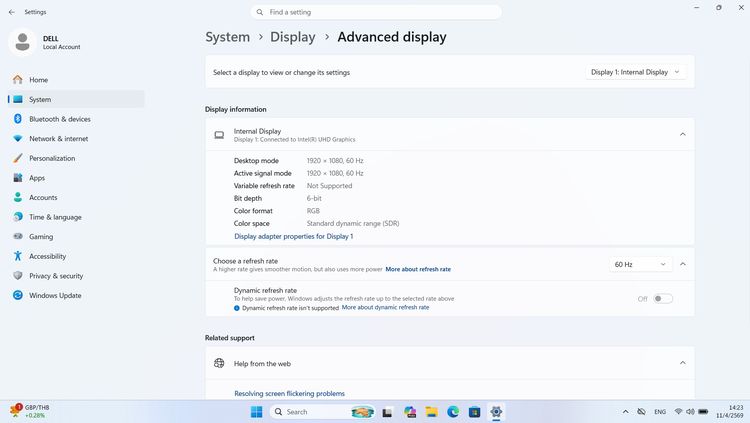750x423 pixels.
Task: Click info icon near Dynamic refresh rate isn't supported
Action: (237, 308)
